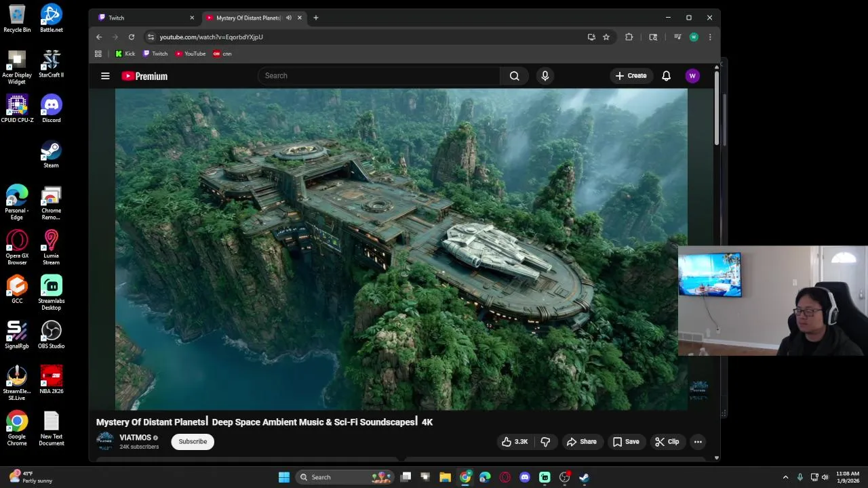Viewport: 868px width, 488px height.
Task: Save video to a playlist
Action: coord(626,442)
